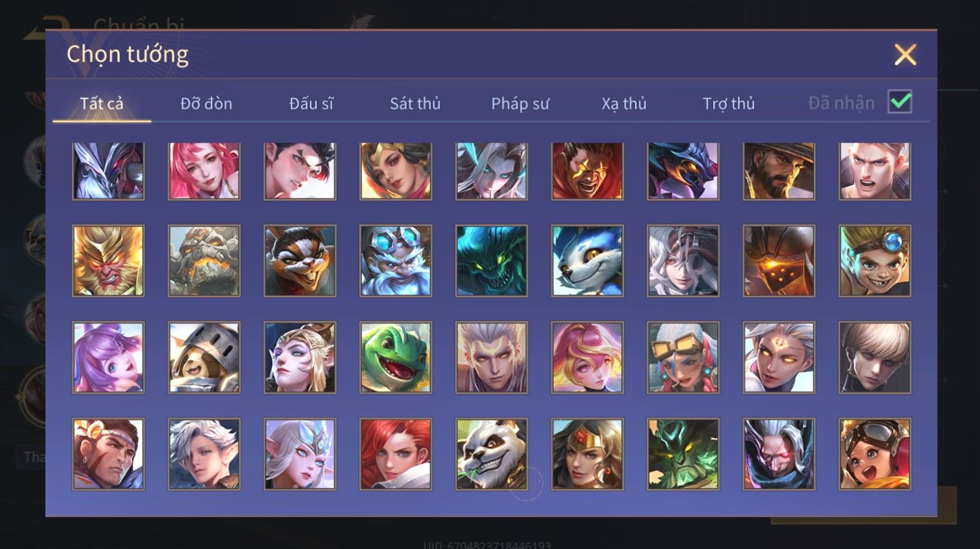The height and width of the screenshot is (549, 980).
Task: Select the raccoon hero with grinning face
Action: pos(300,261)
